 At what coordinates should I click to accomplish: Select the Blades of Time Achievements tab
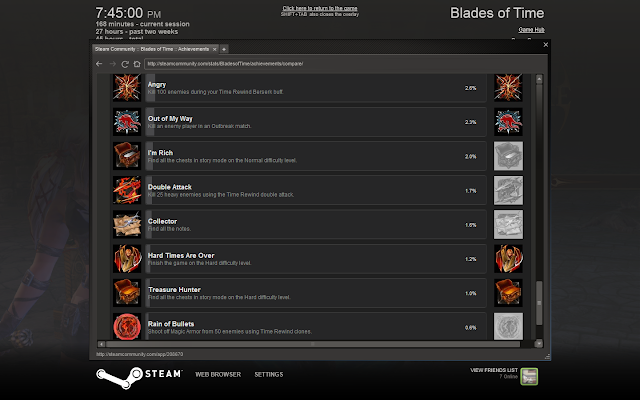(152, 49)
